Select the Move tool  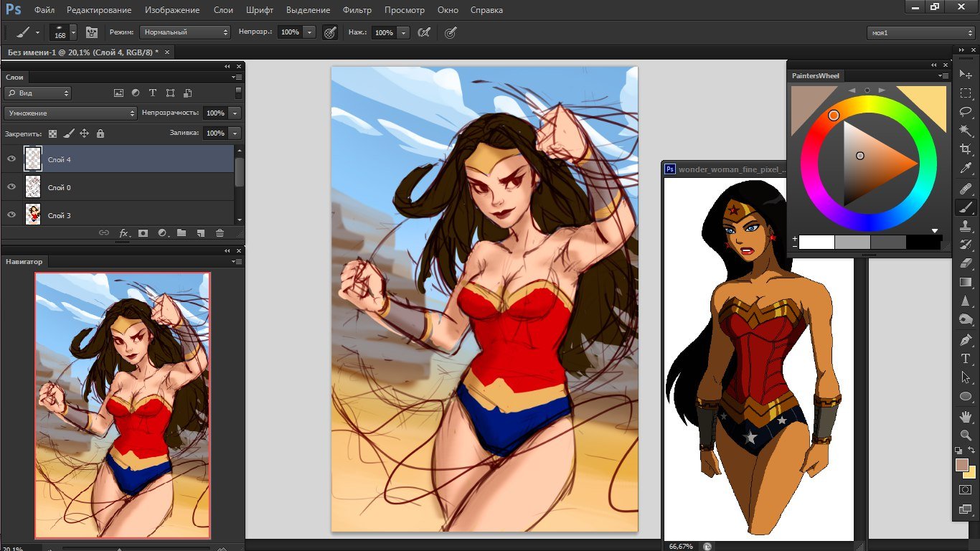(966, 75)
